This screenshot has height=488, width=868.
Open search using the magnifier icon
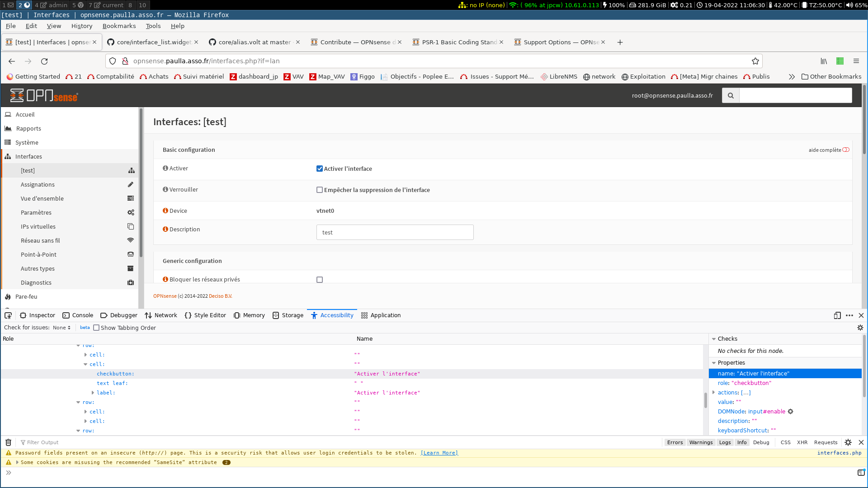(731, 95)
